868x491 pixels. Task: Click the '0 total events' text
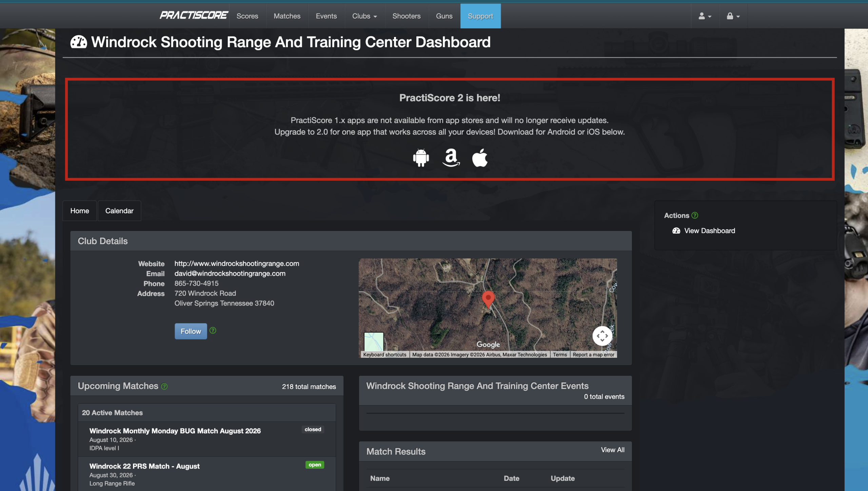(x=604, y=396)
